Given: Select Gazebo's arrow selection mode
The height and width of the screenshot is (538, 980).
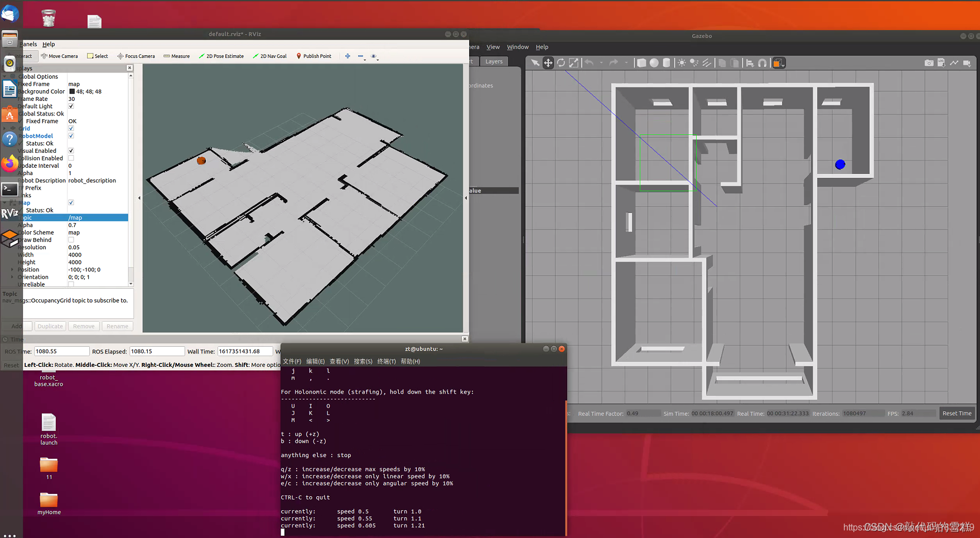Looking at the screenshot, I should 535,63.
